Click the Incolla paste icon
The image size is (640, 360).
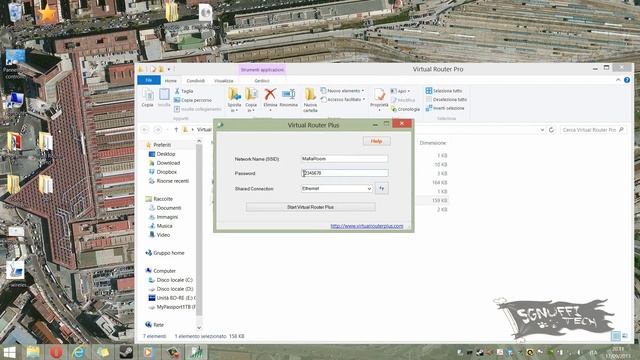tap(164, 98)
